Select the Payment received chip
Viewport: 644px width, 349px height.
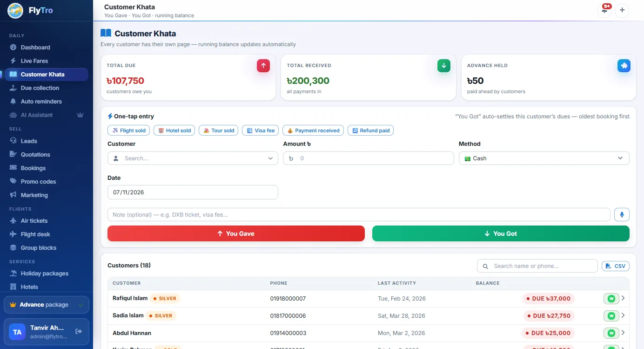click(x=313, y=130)
